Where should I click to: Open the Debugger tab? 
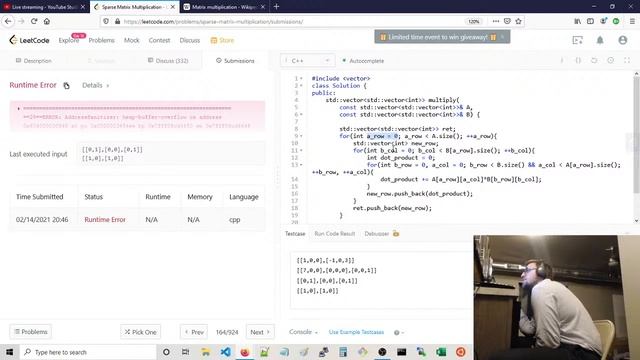[381, 234]
